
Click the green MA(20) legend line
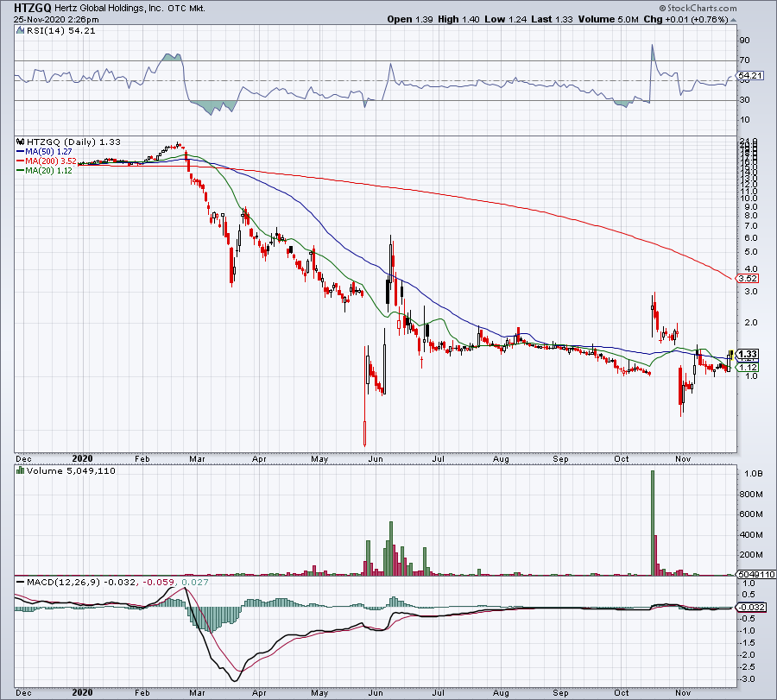click(20, 171)
